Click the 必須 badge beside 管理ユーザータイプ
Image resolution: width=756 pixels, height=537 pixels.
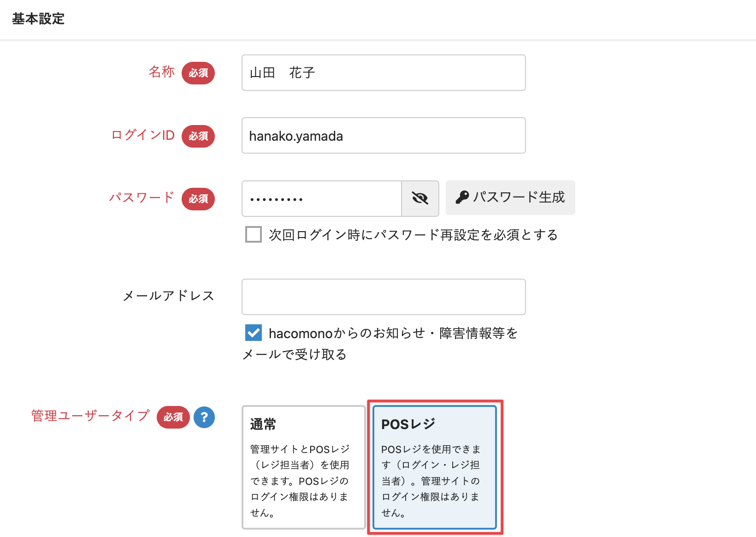[x=173, y=417]
